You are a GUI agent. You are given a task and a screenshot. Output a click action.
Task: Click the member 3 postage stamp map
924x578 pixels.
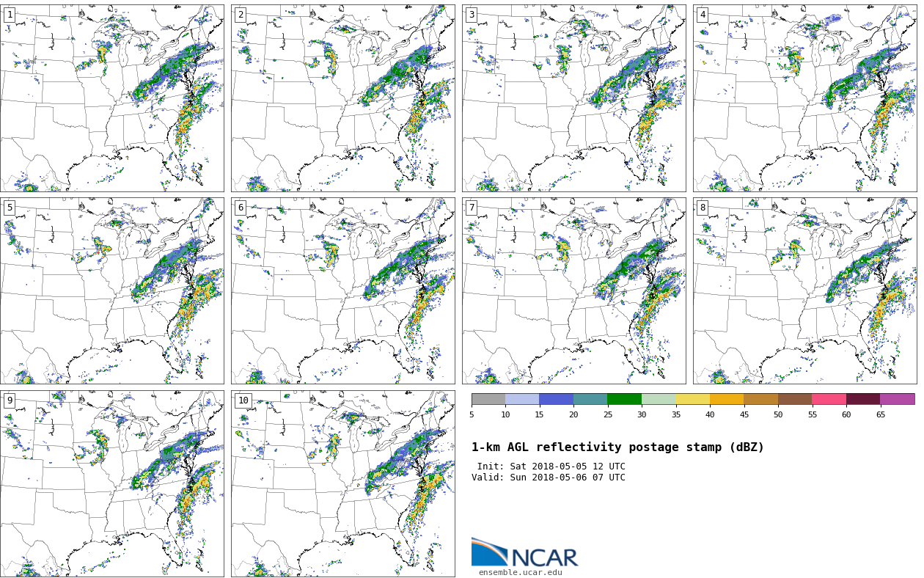pyautogui.click(x=573, y=98)
